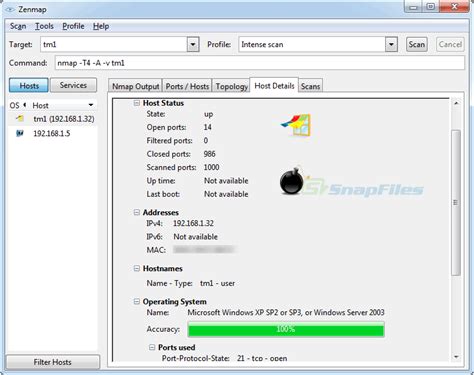Click the Scan button
The height and width of the screenshot is (375, 474).
click(x=416, y=44)
